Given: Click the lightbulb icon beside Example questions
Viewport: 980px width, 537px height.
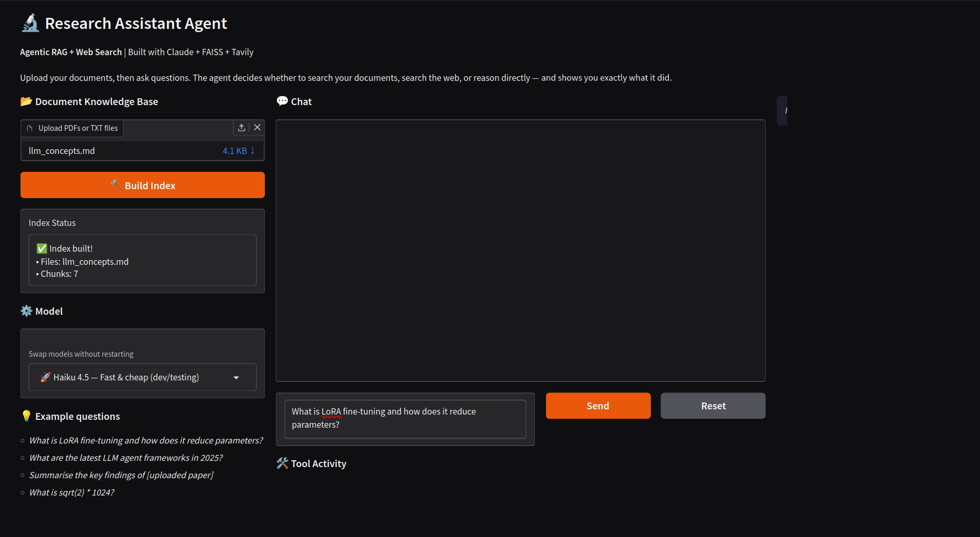Looking at the screenshot, I should pos(26,416).
